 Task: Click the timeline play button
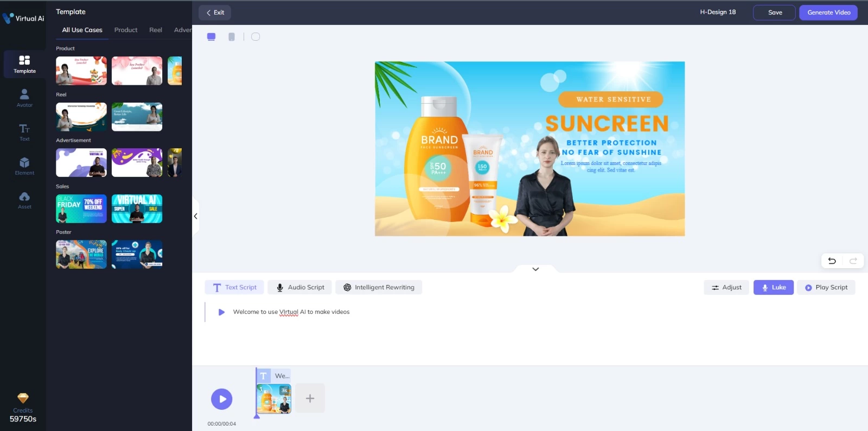222,399
